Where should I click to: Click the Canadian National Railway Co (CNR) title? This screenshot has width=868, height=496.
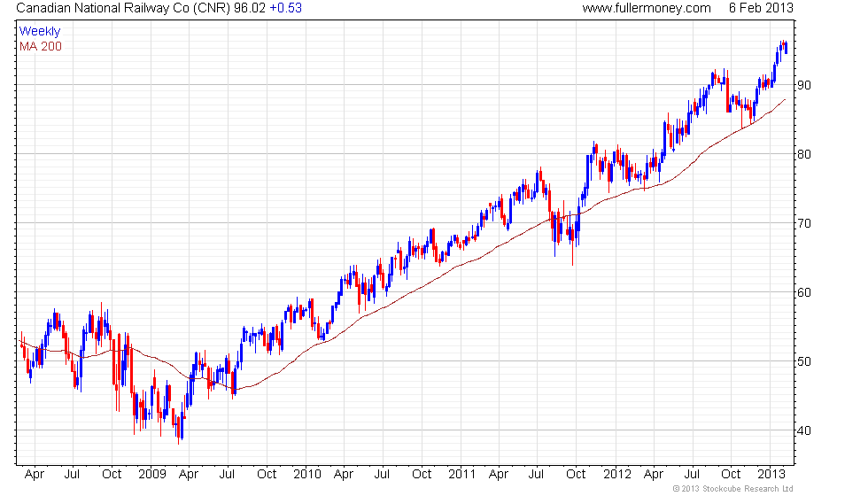pyautogui.click(x=123, y=8)
